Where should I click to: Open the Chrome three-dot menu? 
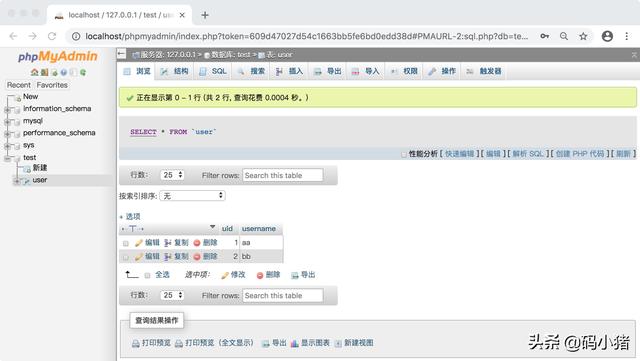point(627,36)
